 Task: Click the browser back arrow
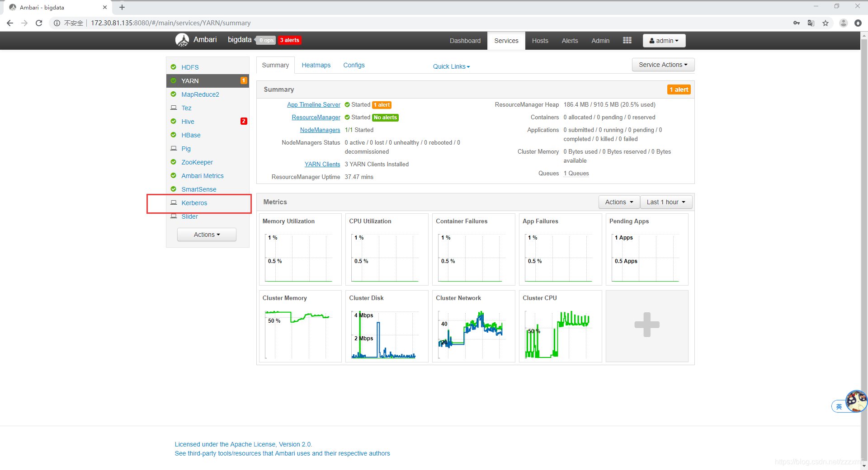click(10, 23)
